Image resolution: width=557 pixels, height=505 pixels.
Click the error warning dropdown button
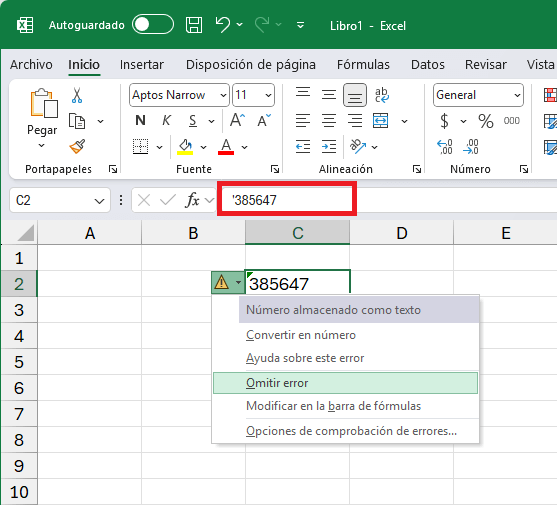228,283
